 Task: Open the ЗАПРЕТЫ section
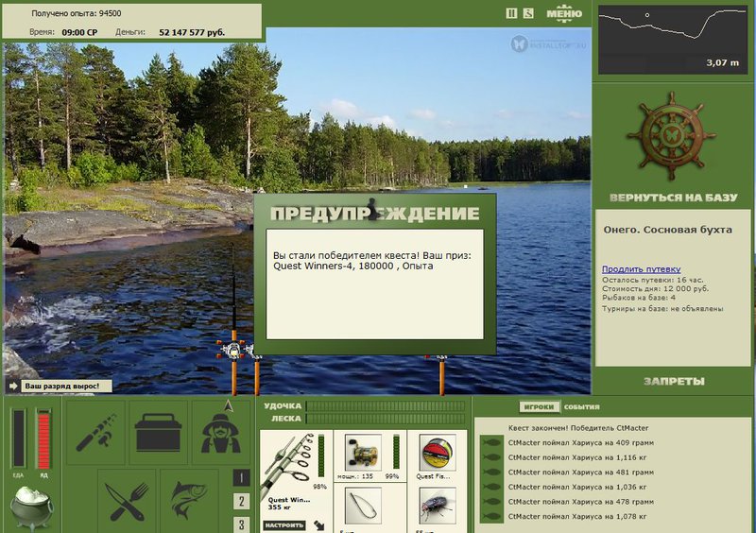[674, 382]
